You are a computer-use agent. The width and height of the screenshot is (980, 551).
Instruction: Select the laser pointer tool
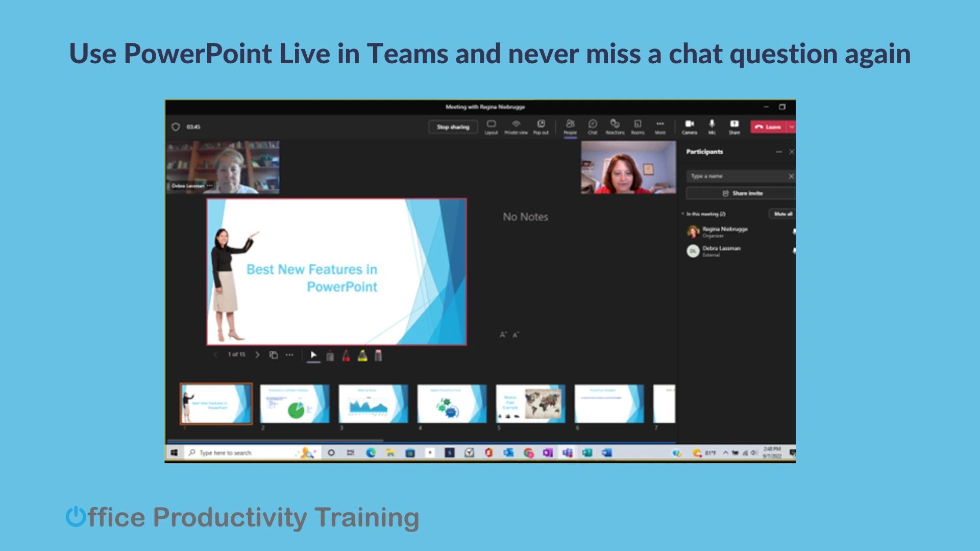(329, 356)
